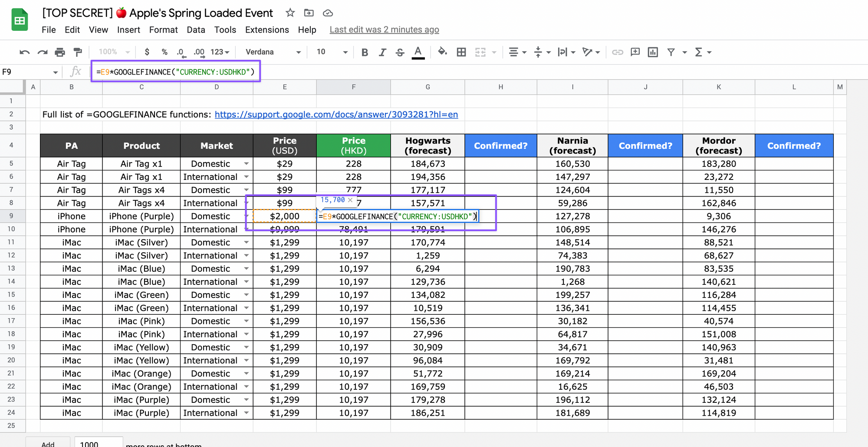Click the Redo icon
Image resolution: width=868 pixels, height=447 pixels.
point(42,52)
